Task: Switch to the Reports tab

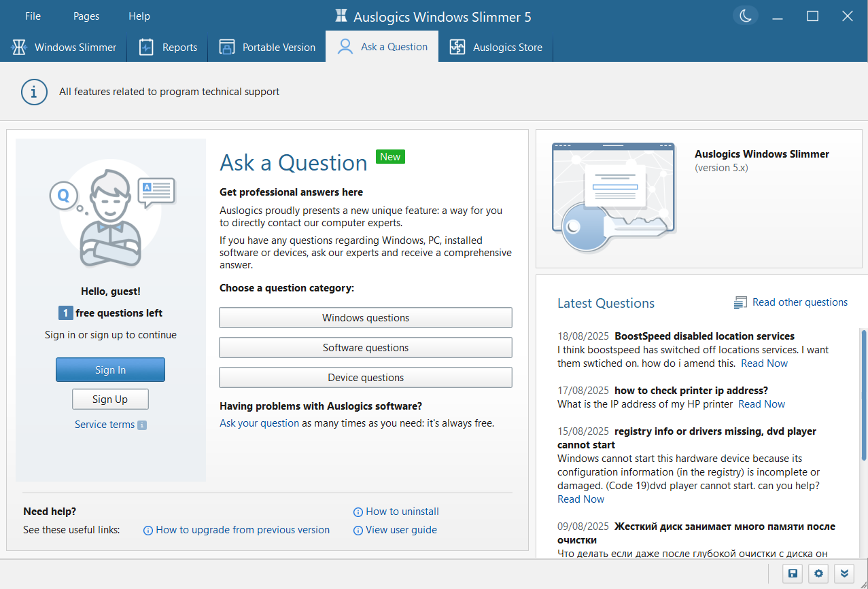Action: [167, 47]
